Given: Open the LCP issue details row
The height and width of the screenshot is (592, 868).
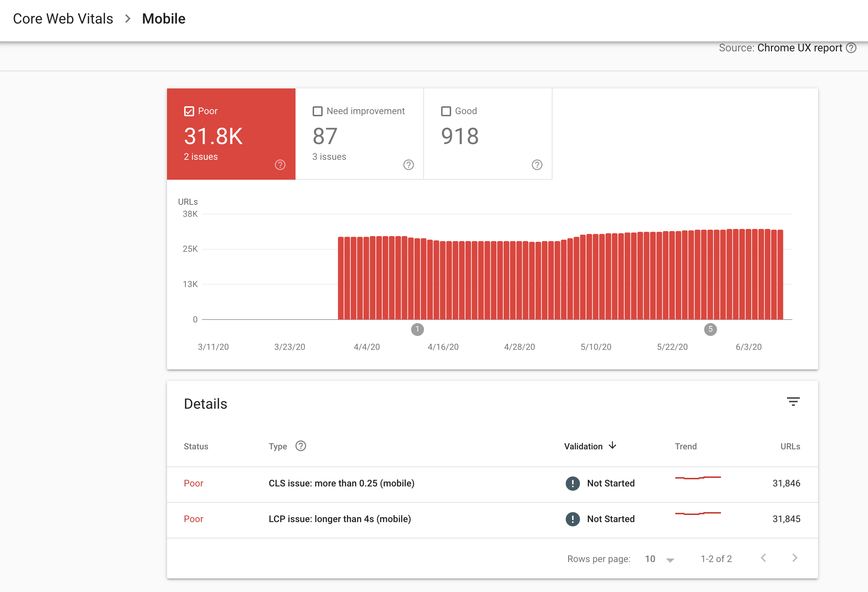Looking at the screenshot, I should (x=339, y=519).
